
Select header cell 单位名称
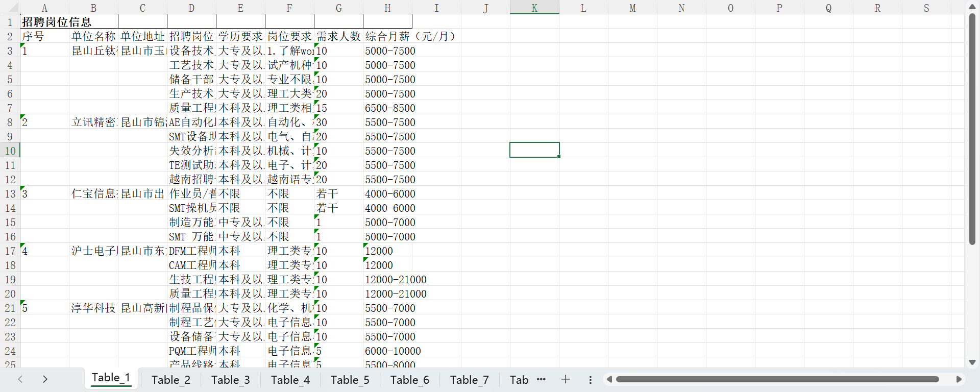(x=93, y=36)
